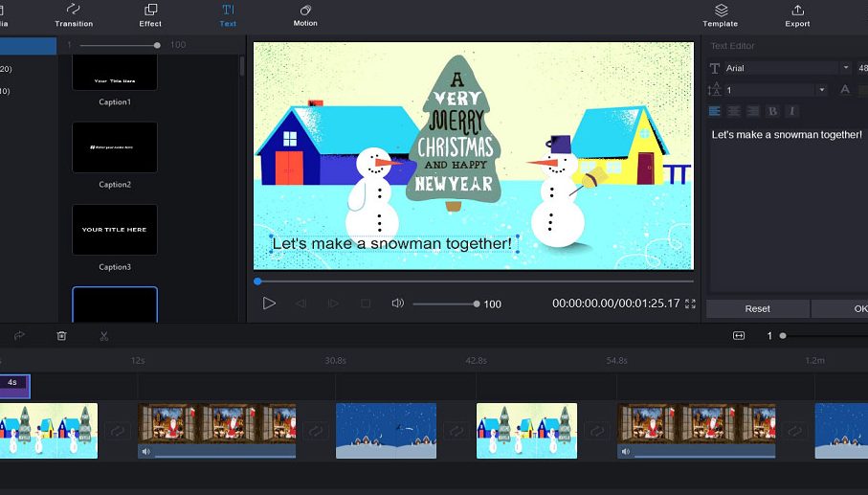Play the video preview
The width and height of the screenshot is (868, 495).
(x=269, y=304)
